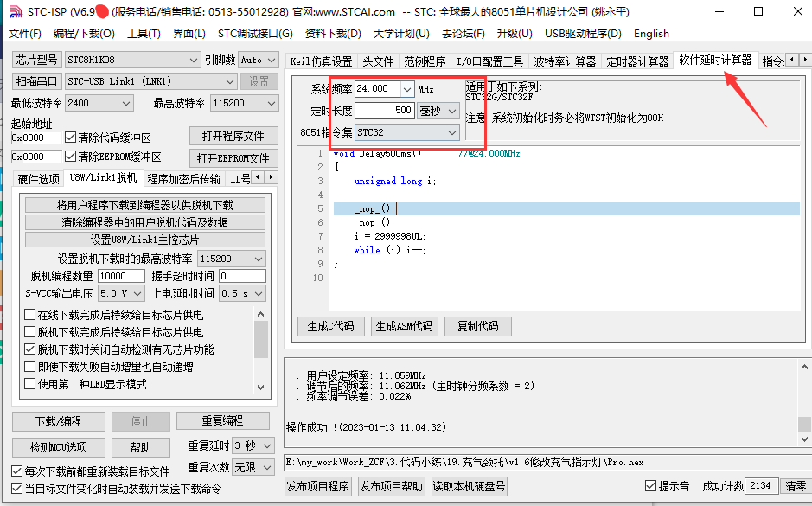Open the 工具(T) menu
The width and height of the screenshot is (812, 506).
[x=144, y=34]
